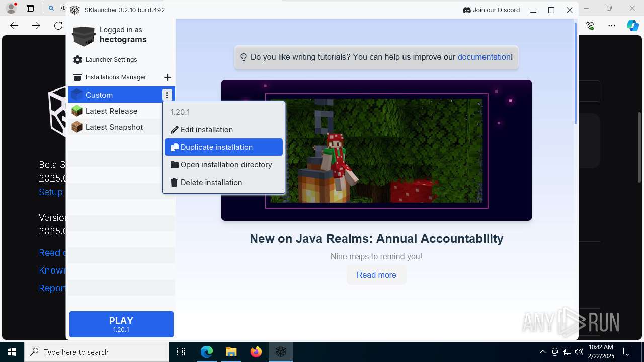Click the 1.20.1 version label in menu
The image size is (644, 362).
coord(180,112)
